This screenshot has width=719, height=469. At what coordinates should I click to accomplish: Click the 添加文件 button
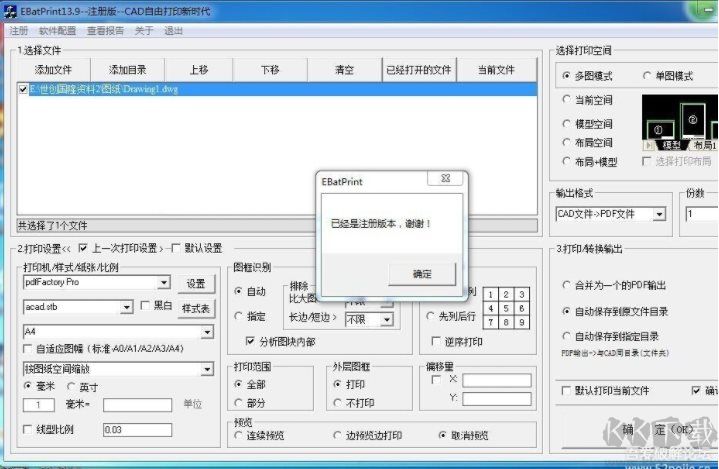pos(53,70)
